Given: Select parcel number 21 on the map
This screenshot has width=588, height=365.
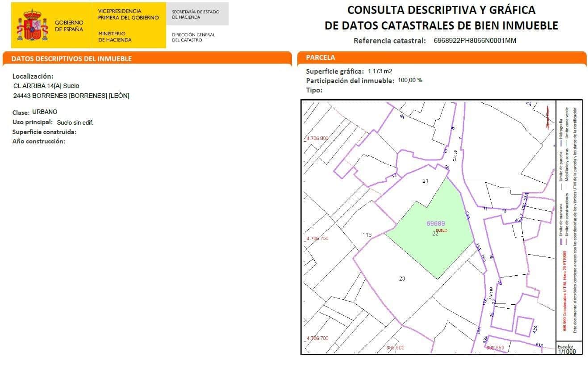Looking at the screenshot, I should (x=425, y=181).
